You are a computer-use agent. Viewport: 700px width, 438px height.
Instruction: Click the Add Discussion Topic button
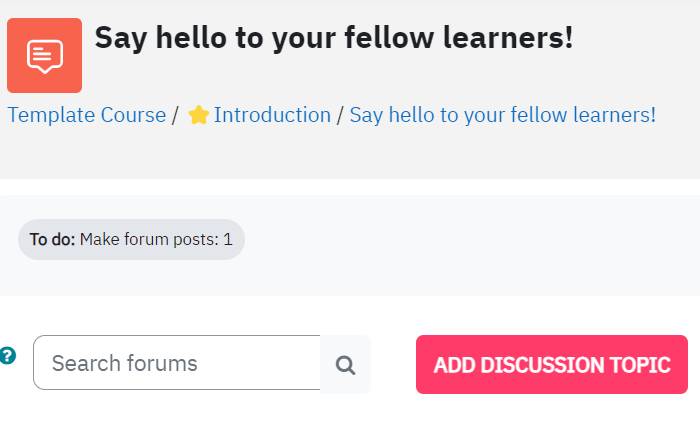[x=552, y=364]
